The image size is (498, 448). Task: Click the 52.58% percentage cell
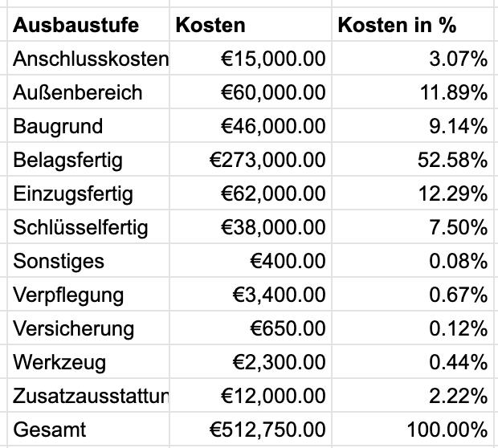[452, 160]
